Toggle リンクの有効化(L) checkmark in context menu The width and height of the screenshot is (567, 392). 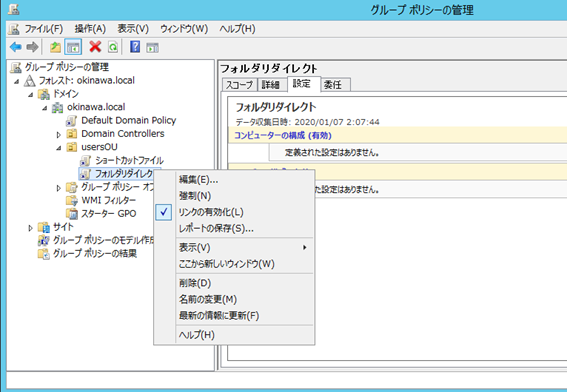tap(164, 212)
